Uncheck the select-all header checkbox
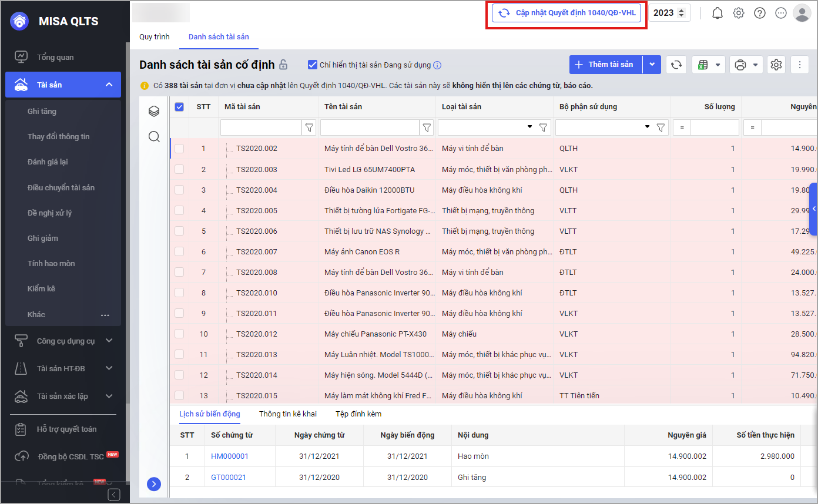The image size is (818, 504). 179,107
